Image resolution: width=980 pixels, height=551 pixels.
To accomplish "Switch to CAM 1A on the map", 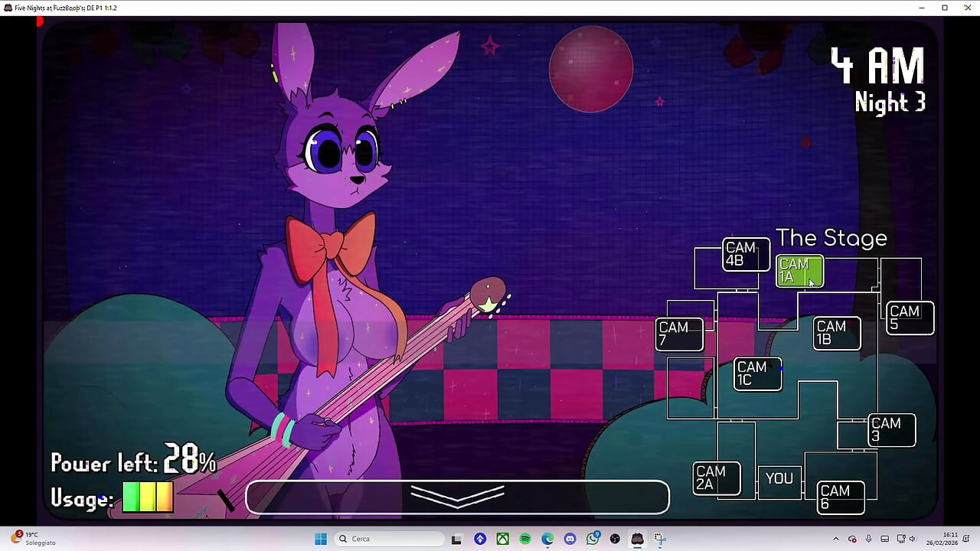I will tap(799, 271).
